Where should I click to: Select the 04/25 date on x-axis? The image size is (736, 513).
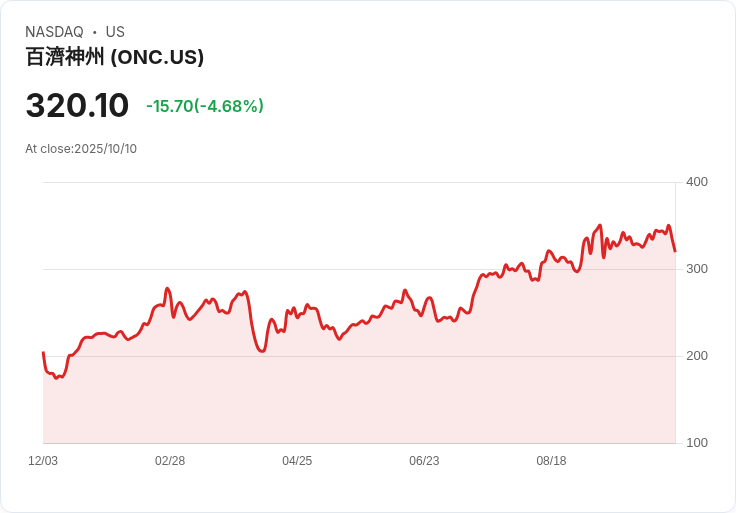click(297, 461)
